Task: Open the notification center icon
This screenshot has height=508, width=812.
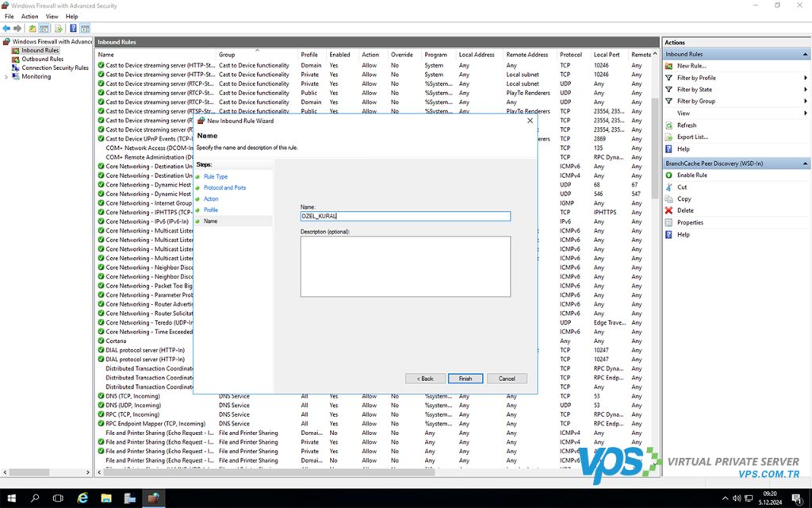Action: tap(797, 498)
